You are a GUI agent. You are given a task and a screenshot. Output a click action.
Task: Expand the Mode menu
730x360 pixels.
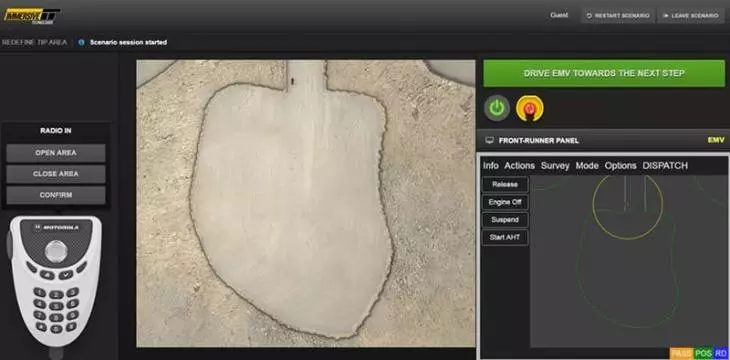[x=587, y=166]
